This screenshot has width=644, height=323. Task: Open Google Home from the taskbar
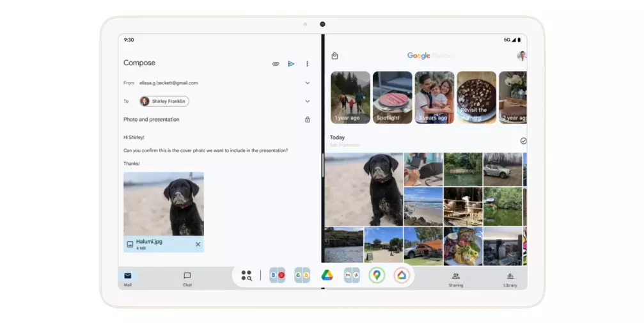coord(402,275)
